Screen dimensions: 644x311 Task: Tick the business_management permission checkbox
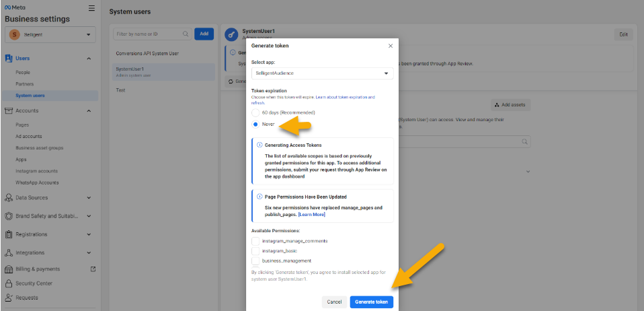255,261
